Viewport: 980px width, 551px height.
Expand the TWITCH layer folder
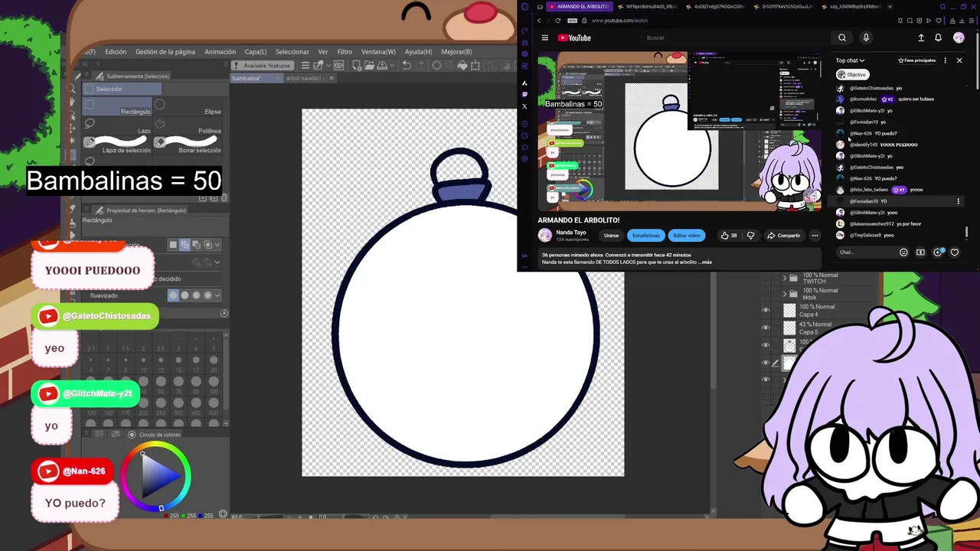[x=784, y=278]
